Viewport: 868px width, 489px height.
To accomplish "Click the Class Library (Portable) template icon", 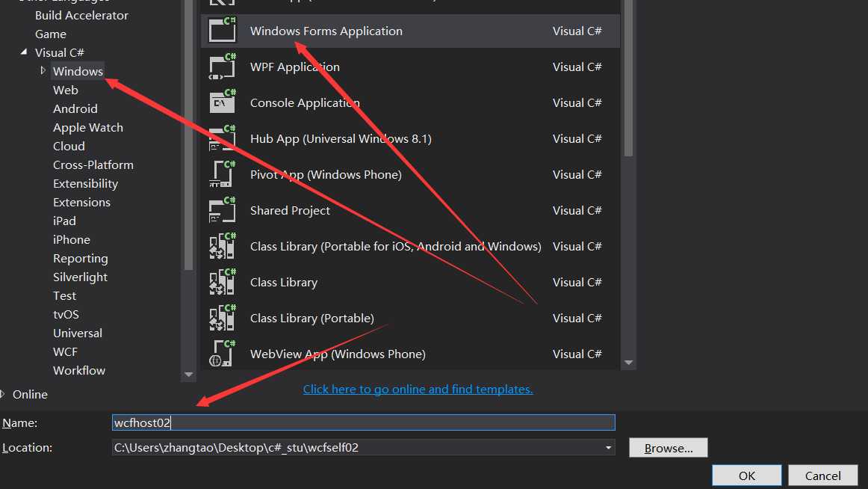I will 222,318.
